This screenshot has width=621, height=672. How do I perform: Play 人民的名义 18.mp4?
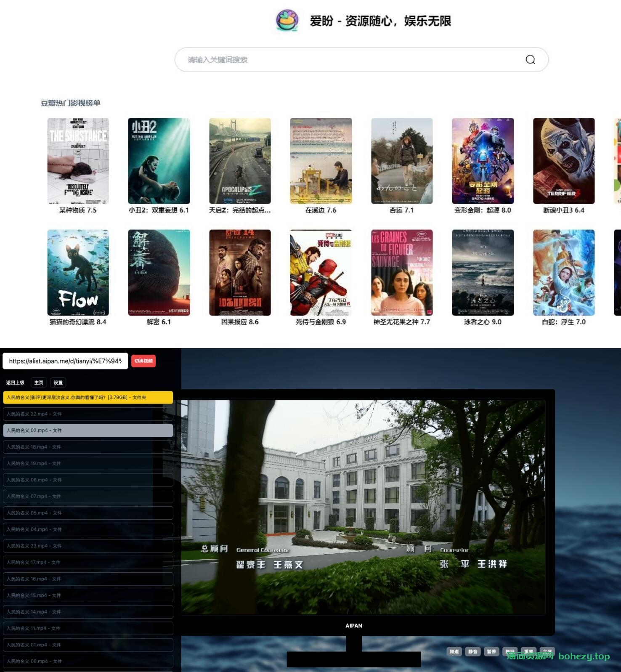click(x=88, y=447)
